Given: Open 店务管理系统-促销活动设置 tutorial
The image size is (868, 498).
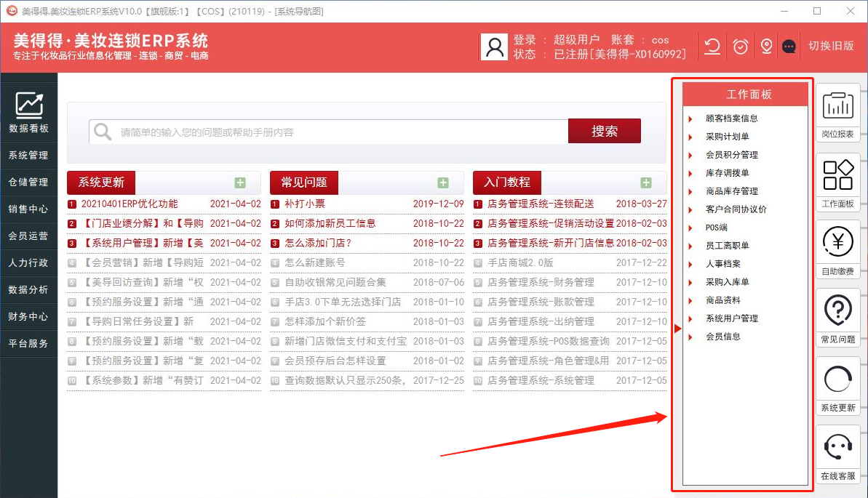Looking at the screenshot, I should (x=551, y=223).
